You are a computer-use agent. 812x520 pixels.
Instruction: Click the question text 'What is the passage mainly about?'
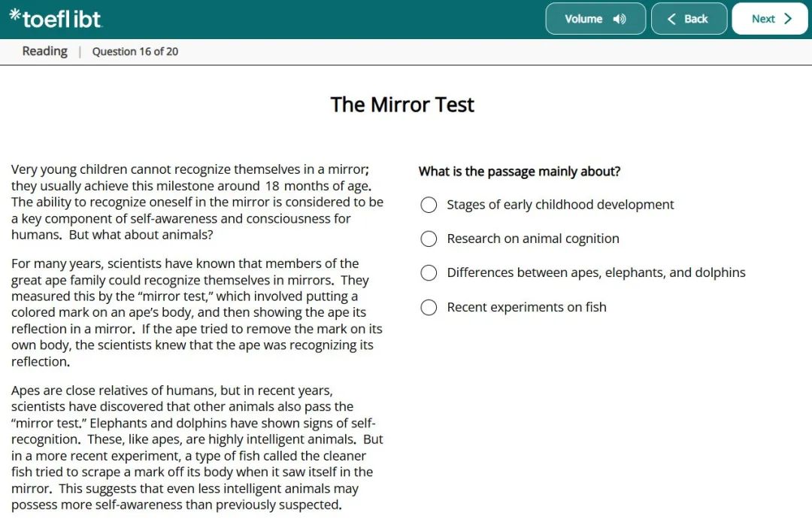point(520,171)
